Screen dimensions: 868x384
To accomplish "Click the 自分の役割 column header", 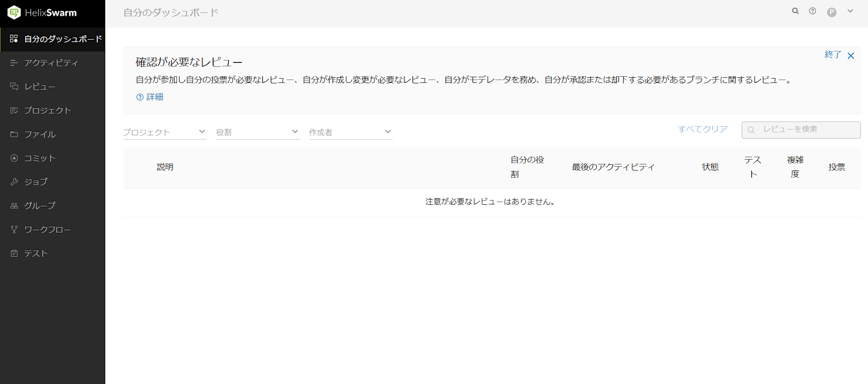I will click(x=527, y=167).
